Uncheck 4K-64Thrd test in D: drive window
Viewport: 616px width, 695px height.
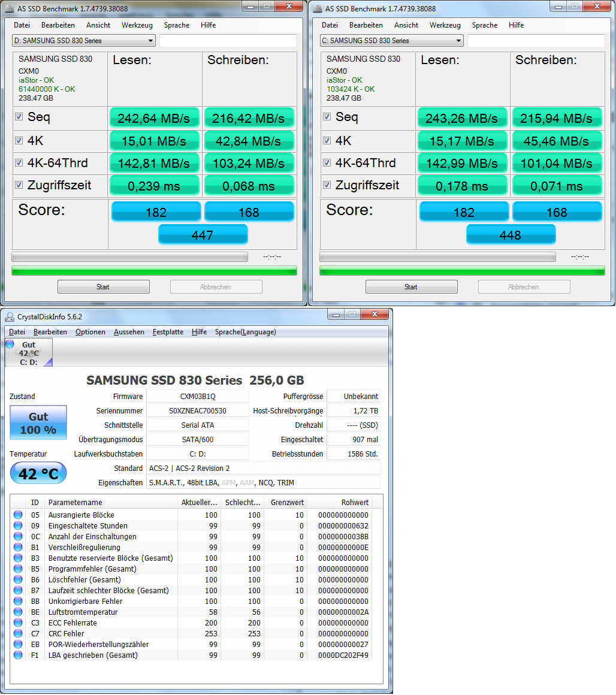point(19,163)
